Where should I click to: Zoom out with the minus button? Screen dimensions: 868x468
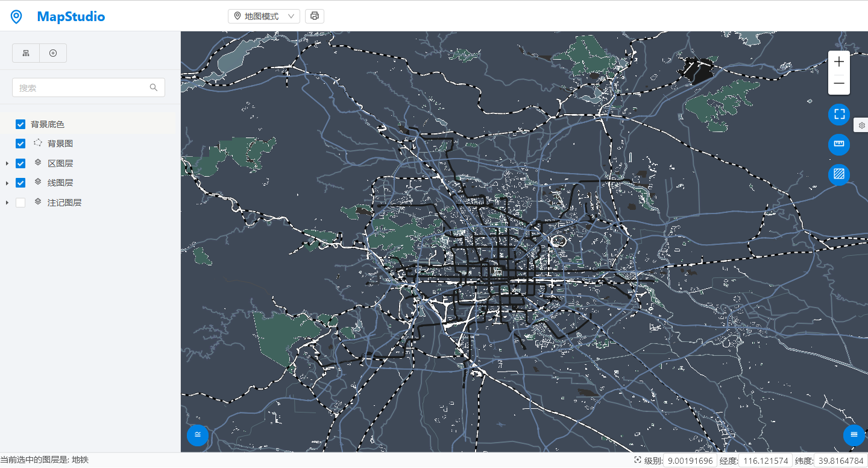point(839,83)
